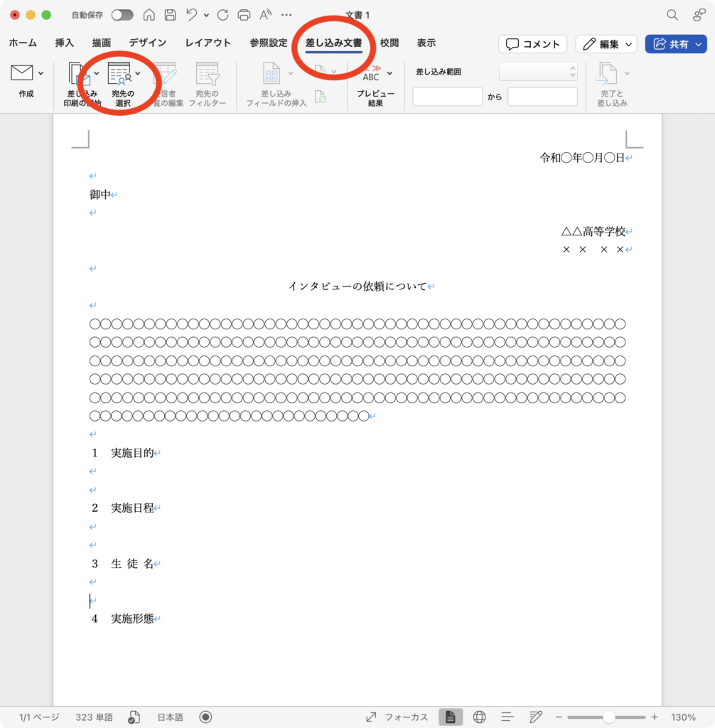Click the Home icon in title bar

pyautogui.click(x=149, y=15)
